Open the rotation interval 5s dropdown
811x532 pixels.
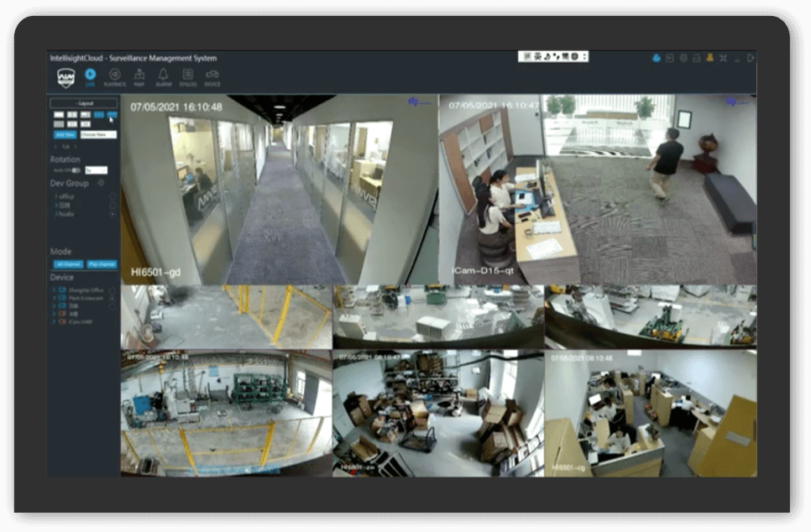96,170
